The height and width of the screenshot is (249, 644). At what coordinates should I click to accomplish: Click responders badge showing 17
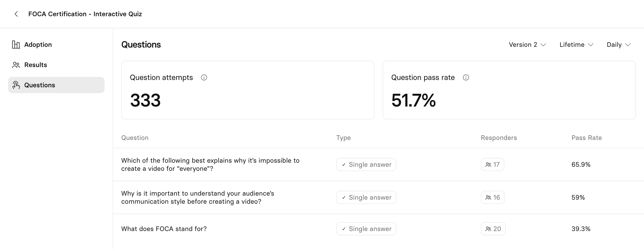pos(492,164)
